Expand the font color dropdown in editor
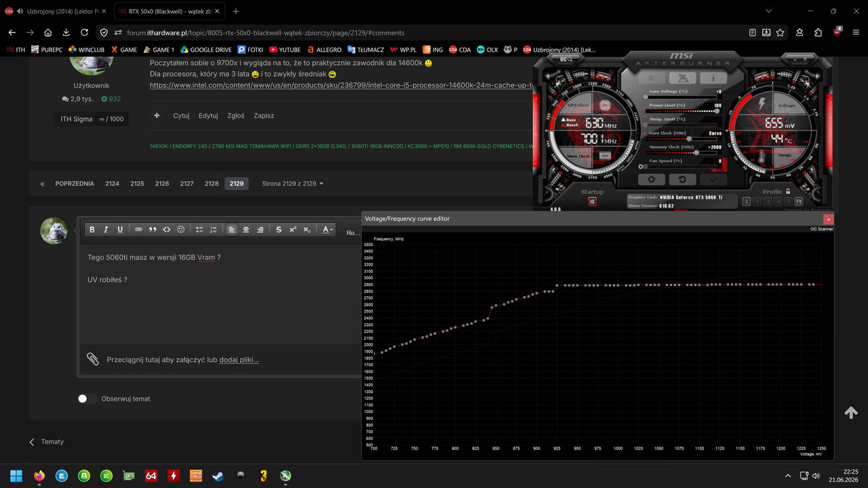Image resolution: width=868 pixels, height=488 pixels. click(x=327, y=230)
